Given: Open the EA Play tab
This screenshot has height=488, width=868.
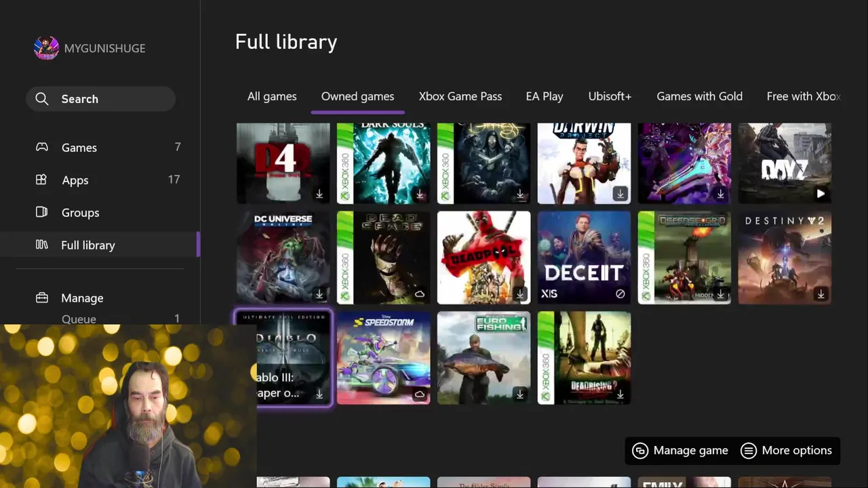Looking at the screenshot, I should click(x=545, y=96).
